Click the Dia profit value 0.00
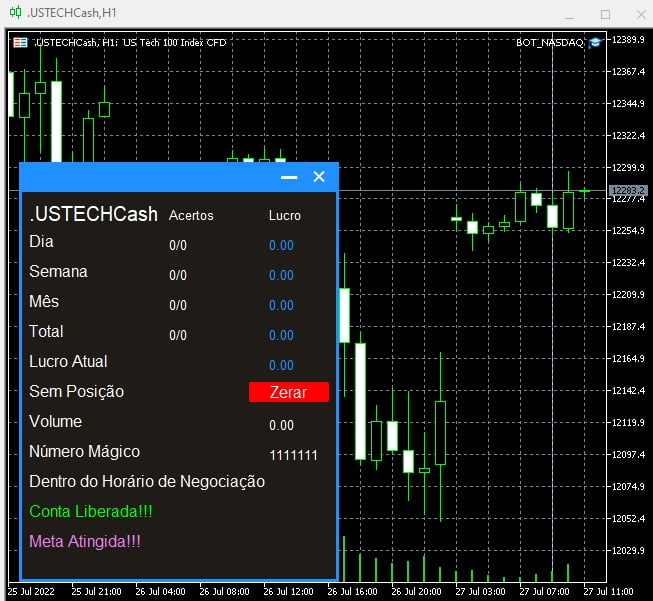 [x=282, y=245]
